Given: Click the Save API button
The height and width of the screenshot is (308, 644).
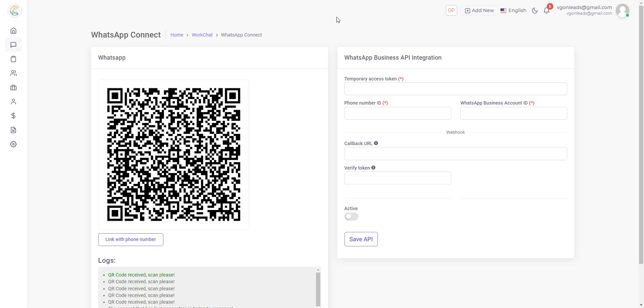Looking at the screenshot, I should [361, 239].
